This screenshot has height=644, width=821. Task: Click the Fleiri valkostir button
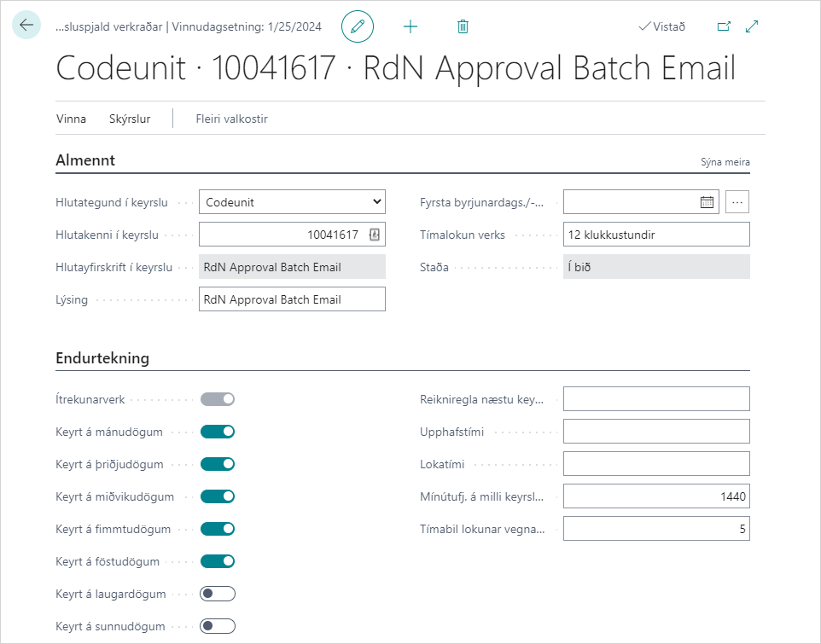coord(231,119)
